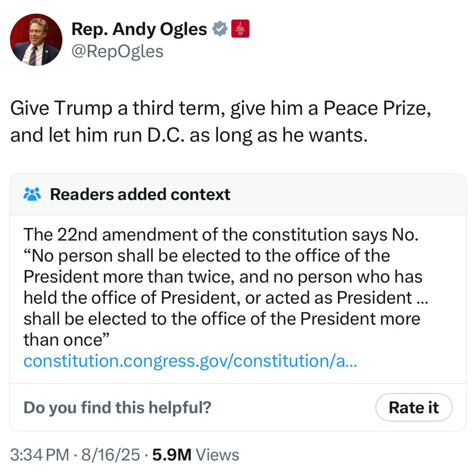Image resolution: width=476 pixels, height=473 pixels.
Task: Open the constitution.congress.gov link
Action: click(190, 361)
